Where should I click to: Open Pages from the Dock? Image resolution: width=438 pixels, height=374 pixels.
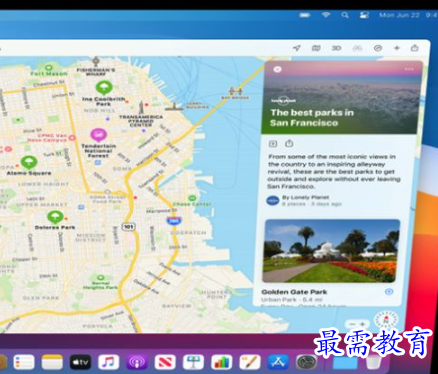tap(250, 362)
